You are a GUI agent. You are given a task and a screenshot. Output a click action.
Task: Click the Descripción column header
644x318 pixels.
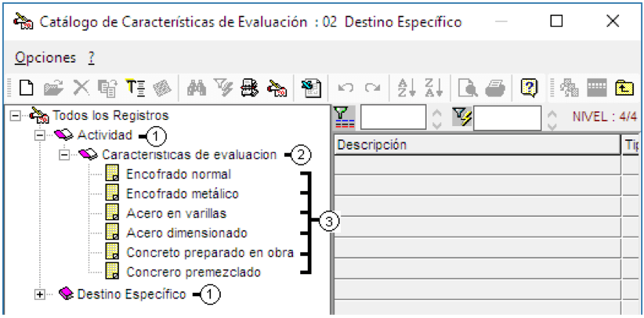477,145
